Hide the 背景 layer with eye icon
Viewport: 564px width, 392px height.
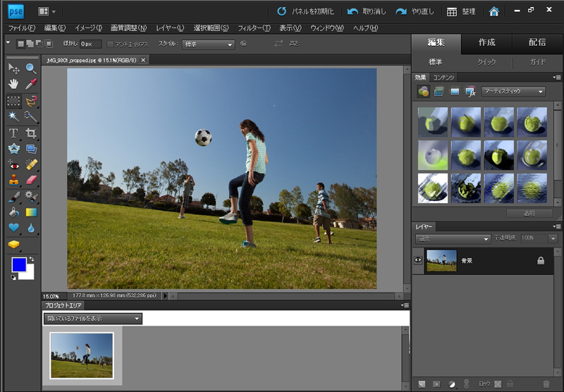pos(418,260)
